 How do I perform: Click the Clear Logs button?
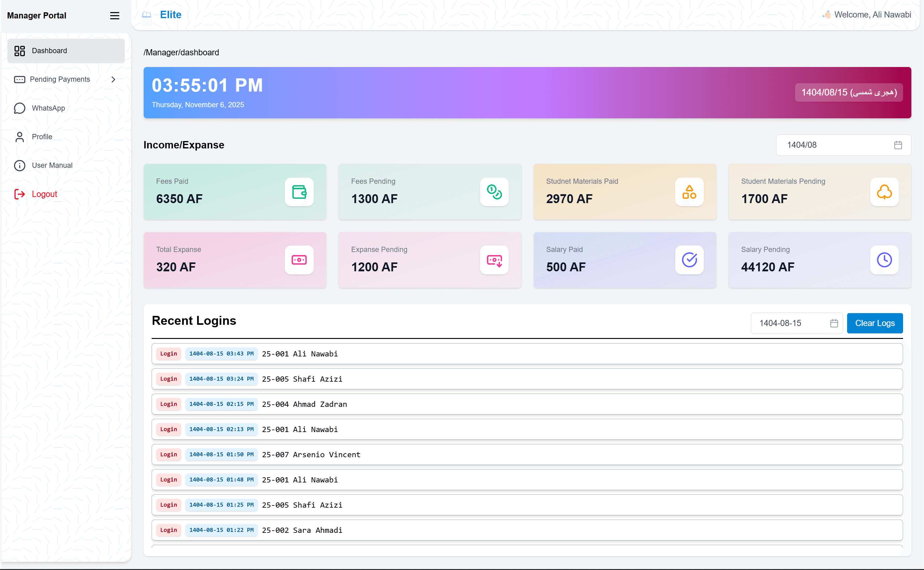pos(874,323)
